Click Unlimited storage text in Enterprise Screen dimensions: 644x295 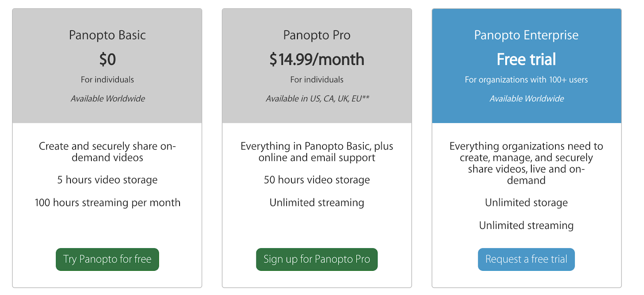526,203
